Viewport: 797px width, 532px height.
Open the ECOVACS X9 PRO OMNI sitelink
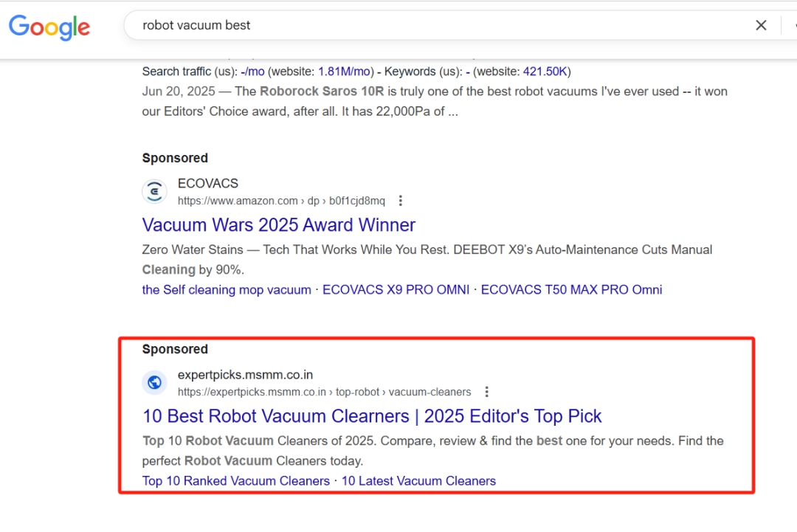(396, 290)
